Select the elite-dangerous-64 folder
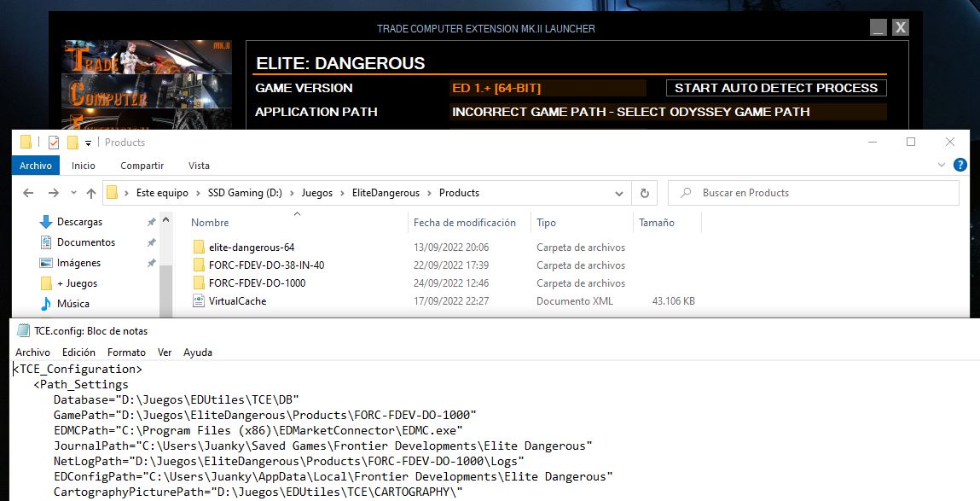 252,247
